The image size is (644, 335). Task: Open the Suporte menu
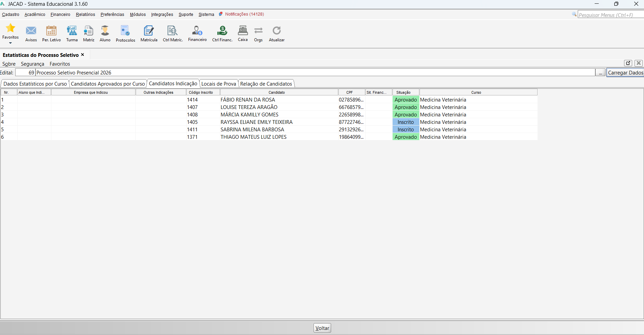186,15
